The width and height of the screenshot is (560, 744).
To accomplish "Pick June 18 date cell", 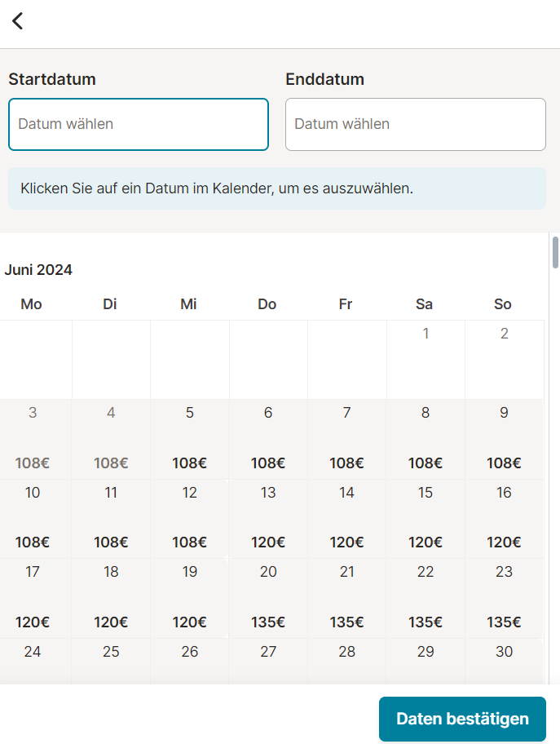I will click(111, 598).
